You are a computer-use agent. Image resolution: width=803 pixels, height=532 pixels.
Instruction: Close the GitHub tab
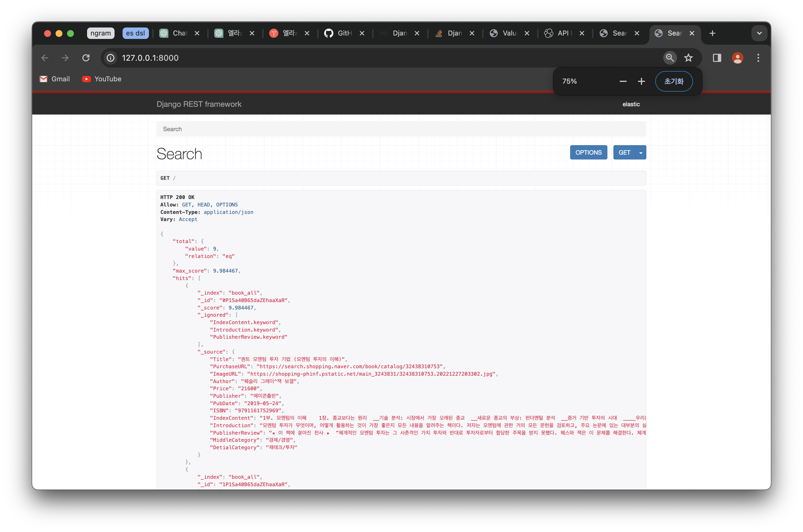pyautogui.click(x=362, y=33)
